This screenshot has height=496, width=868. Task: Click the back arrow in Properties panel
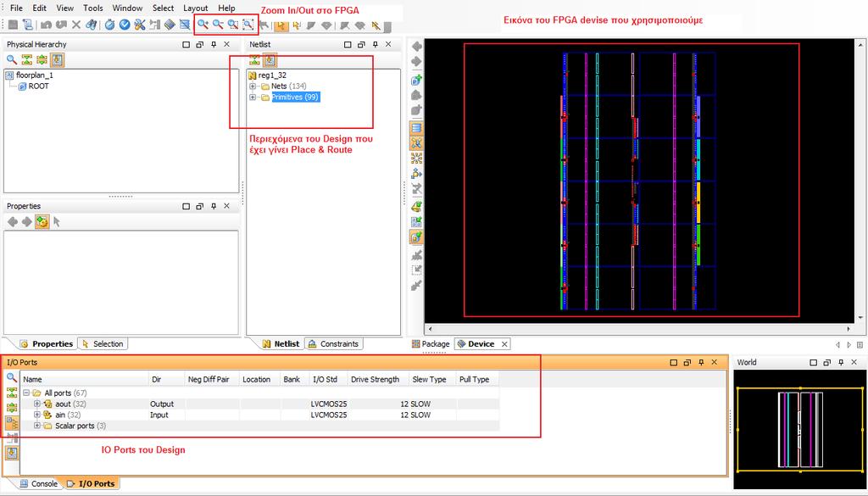[12, 222]
